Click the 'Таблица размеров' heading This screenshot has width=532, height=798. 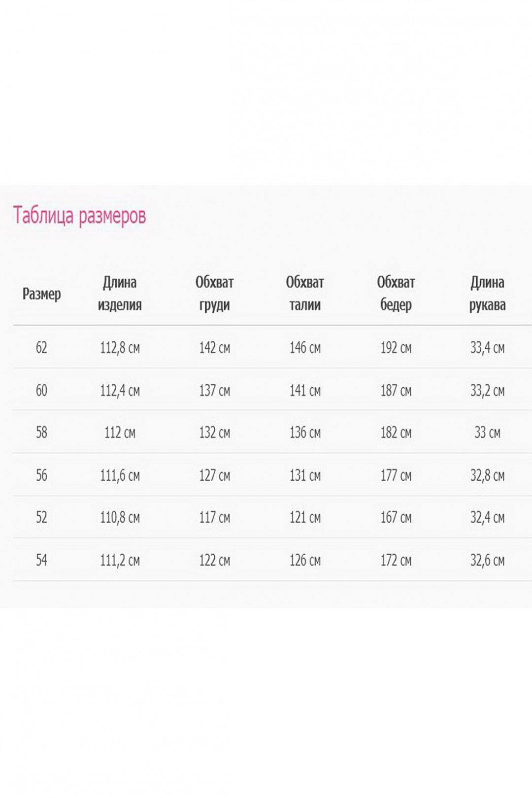click(79, 216)
